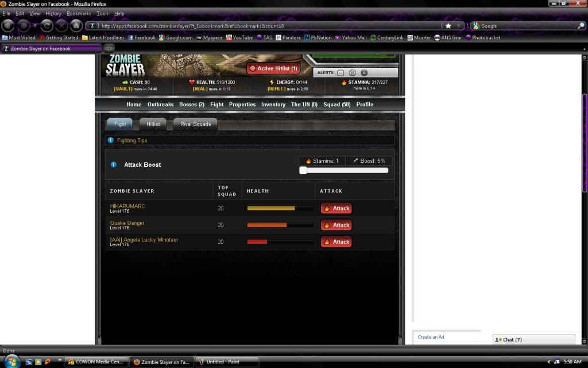588x368 pixels.
Task: Open the Facebook bookmark
Action: coord(141,37)
